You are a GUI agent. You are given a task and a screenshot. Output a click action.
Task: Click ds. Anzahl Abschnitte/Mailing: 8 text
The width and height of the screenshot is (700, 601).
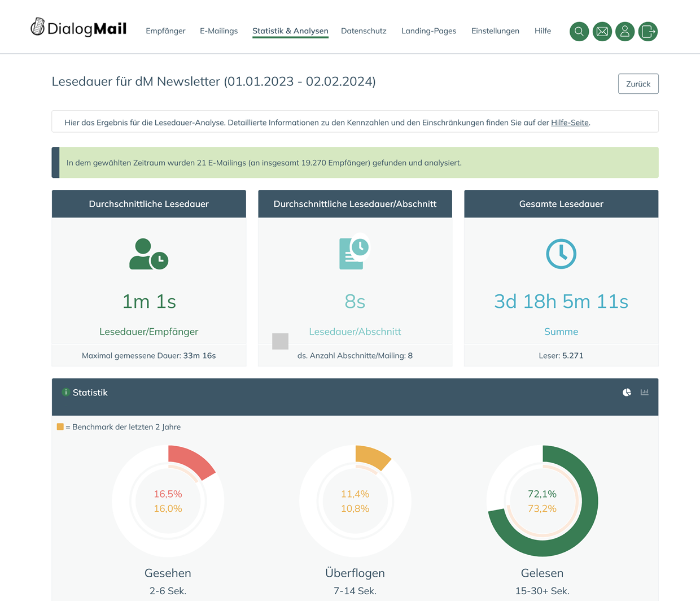click(x=355, y=356)
